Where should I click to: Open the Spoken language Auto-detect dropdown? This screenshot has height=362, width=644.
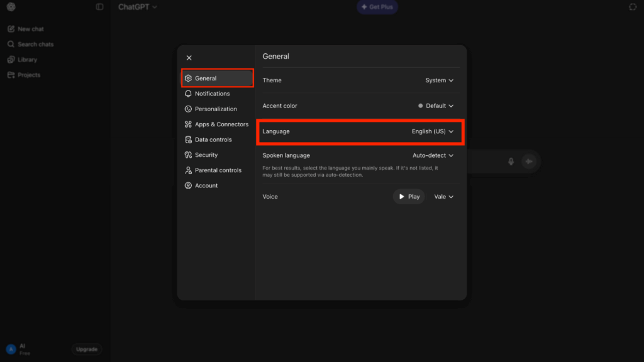point(433,155)
